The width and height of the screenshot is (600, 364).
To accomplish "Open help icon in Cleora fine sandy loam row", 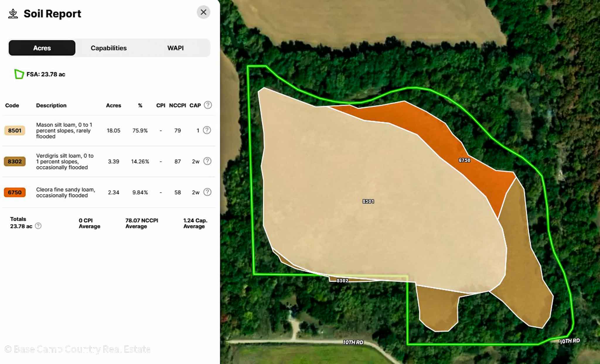I will click(x=207, y=192).
